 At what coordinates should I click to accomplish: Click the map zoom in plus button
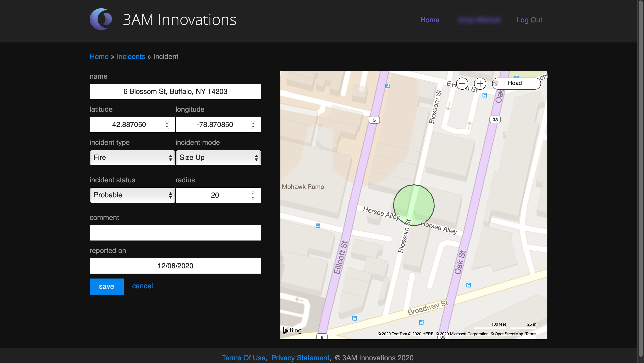(x=480, y=83)
